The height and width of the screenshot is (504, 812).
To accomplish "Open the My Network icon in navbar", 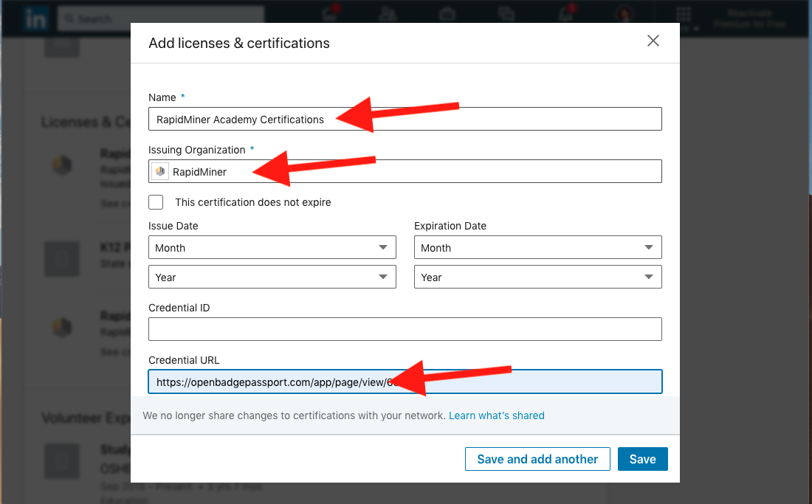I will pos(388,15).
